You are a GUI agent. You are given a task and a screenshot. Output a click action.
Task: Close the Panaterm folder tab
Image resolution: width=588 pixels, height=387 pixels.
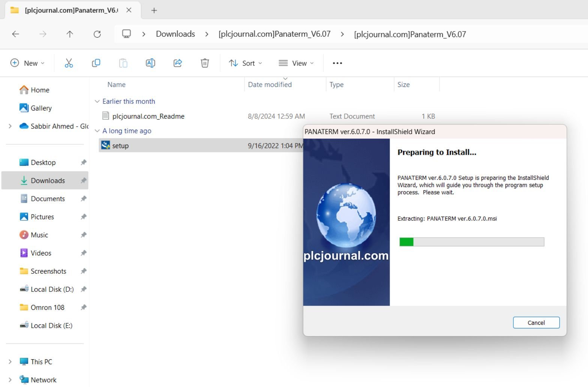coord(129,10)
